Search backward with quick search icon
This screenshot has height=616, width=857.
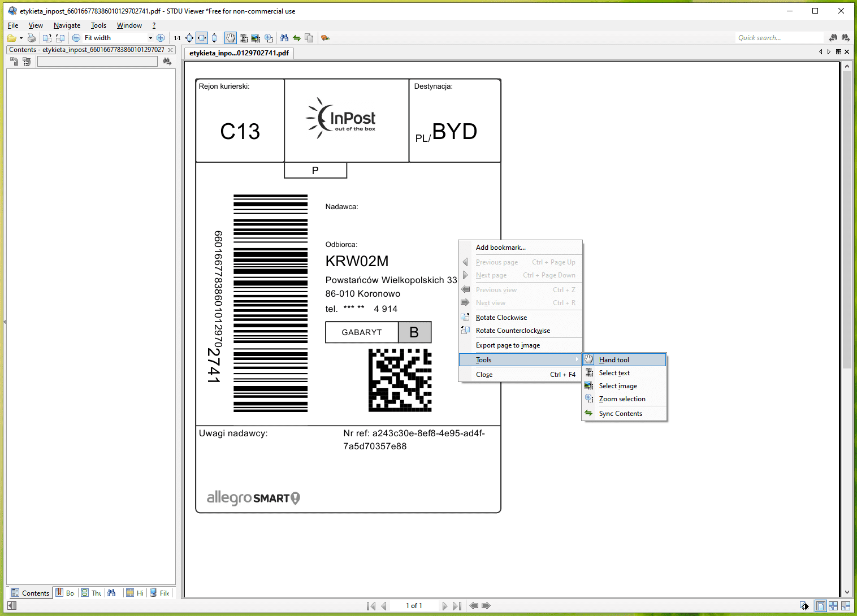[x=833, y=38]
